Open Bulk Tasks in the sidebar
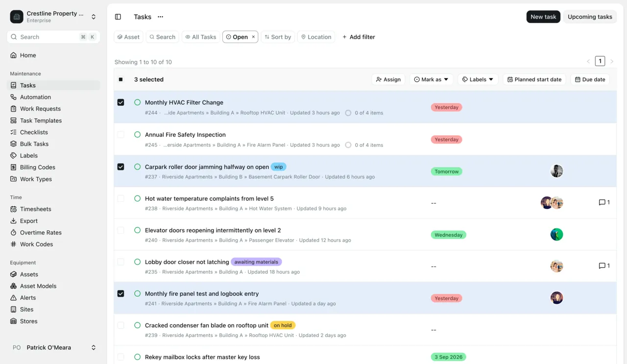Viewport: 627px width, 364px height. point(53,144)
